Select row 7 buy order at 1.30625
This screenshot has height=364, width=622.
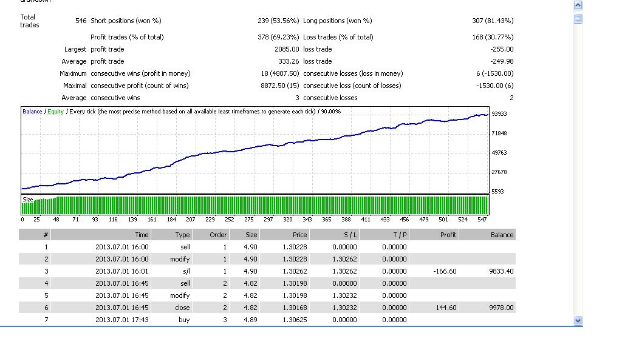267,320
